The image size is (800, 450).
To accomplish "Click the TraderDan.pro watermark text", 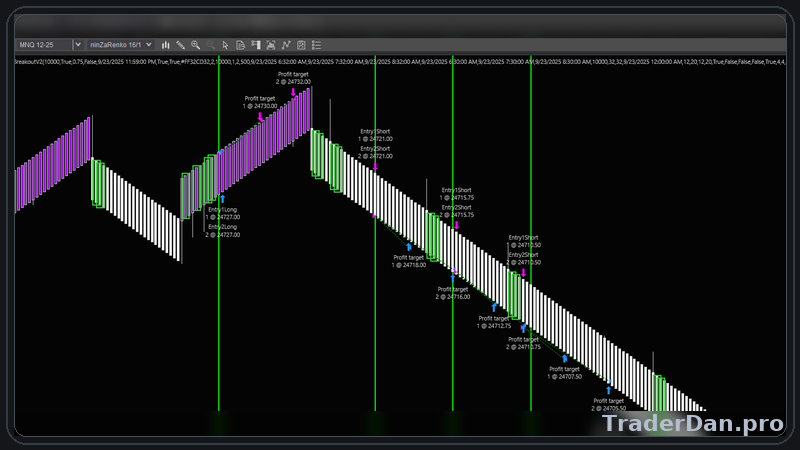I will (x=692, y=424).
